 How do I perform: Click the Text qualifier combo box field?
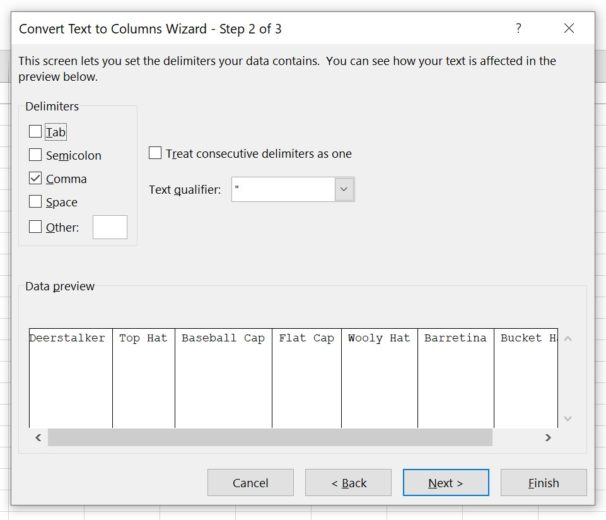point(283,189)
